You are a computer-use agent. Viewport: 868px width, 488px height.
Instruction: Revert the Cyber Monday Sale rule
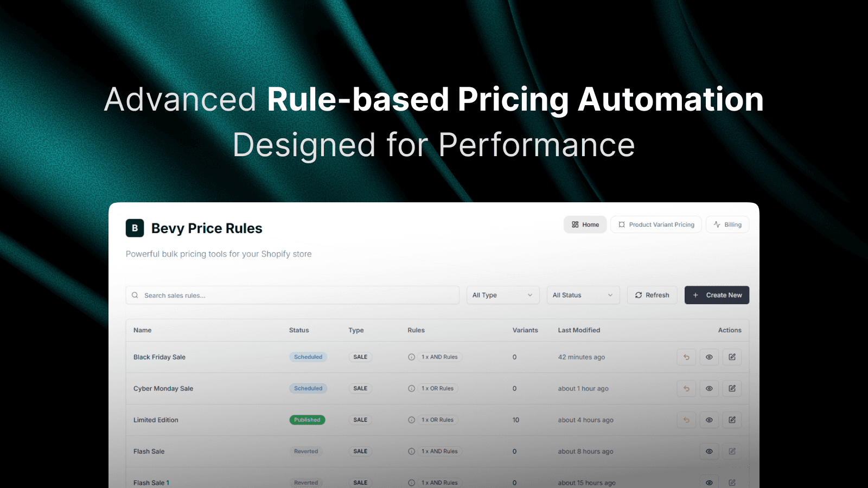(x=686, y=389)
